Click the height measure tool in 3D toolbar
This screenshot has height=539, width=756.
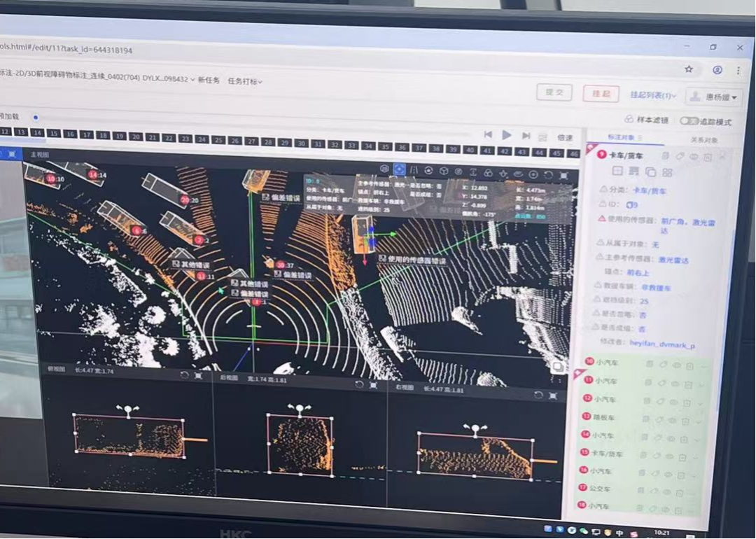click(473, 172)
